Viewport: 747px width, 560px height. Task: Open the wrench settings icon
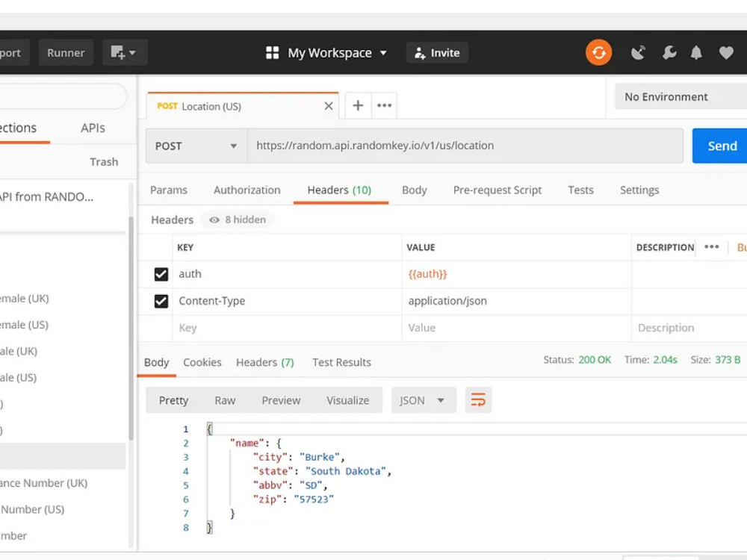click(669, 52)
